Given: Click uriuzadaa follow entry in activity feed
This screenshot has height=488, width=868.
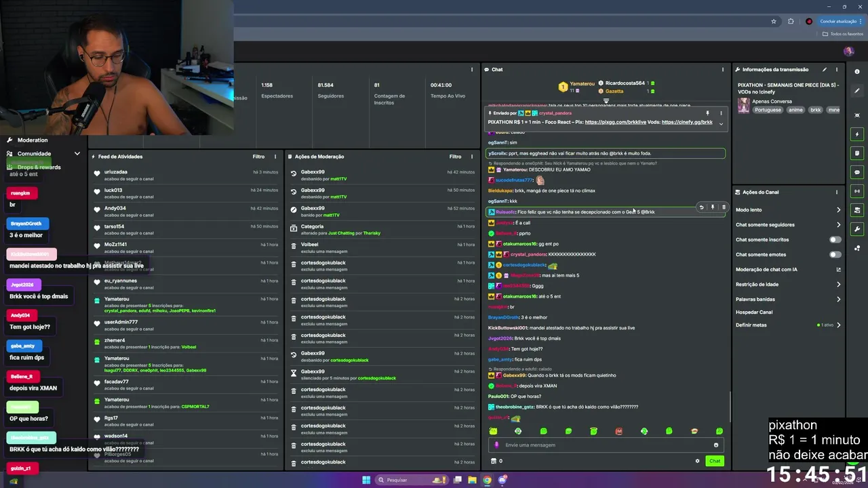Looking at the screenshot, I should click(186, 175).
